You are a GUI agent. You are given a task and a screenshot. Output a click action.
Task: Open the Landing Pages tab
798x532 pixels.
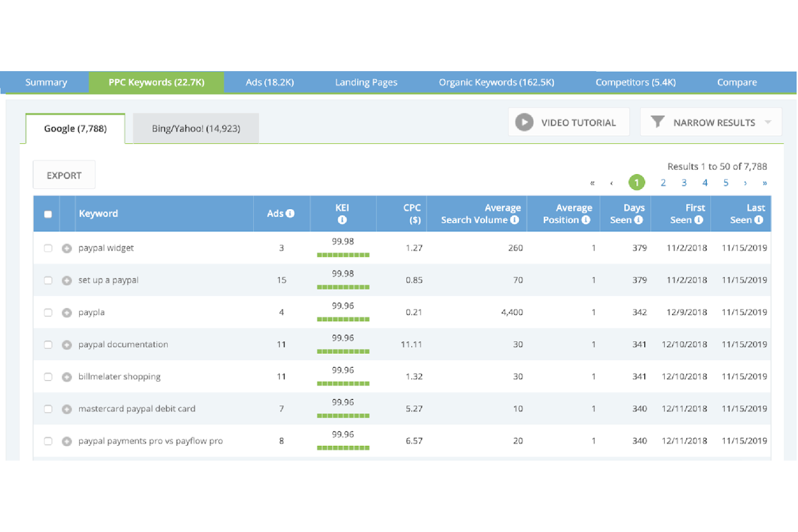click(x=366, y=82)
